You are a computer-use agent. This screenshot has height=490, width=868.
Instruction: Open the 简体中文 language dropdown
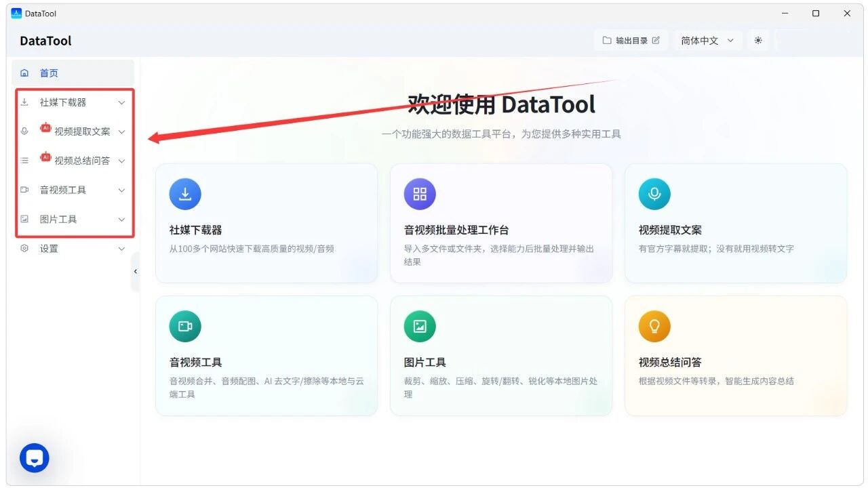(x=708, y=41)
